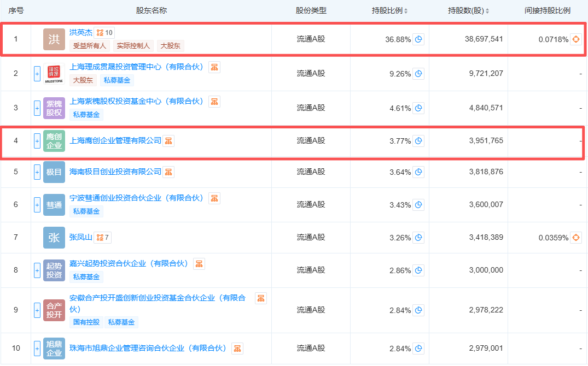Viewport: 588px width, 366px height.
Task: Open equity structure icon for 上海鹰创企业管理有限公司
Action: [x=168, y=141]
